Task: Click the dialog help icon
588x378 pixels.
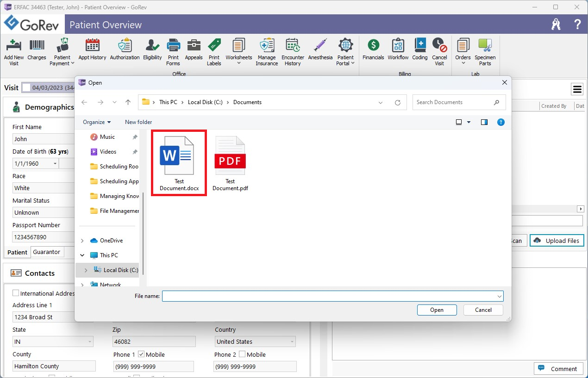Action: click(500, 122)
